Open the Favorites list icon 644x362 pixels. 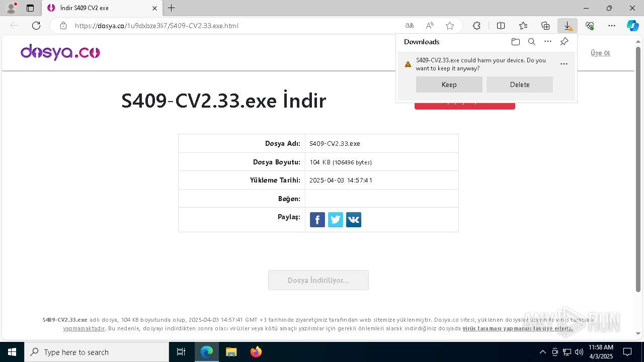[x=523, y=26]
